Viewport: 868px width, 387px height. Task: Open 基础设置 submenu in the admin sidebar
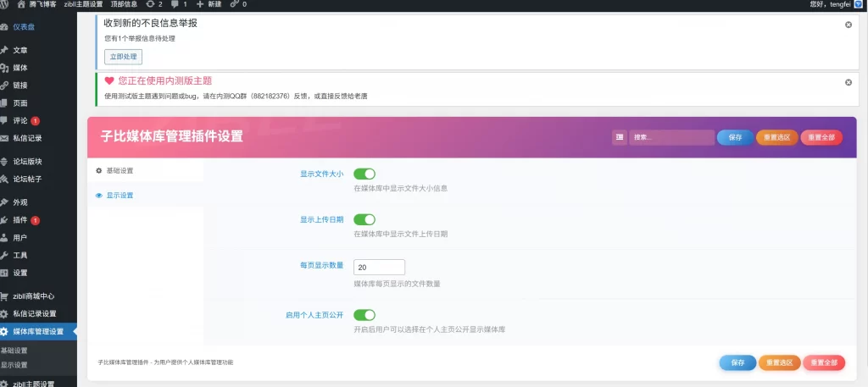(14, 351)
